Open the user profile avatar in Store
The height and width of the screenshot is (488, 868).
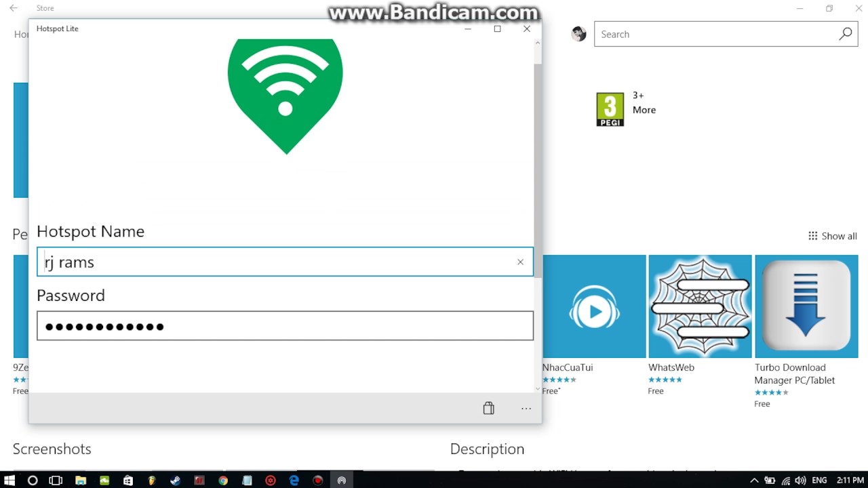[x=578, y=34]
